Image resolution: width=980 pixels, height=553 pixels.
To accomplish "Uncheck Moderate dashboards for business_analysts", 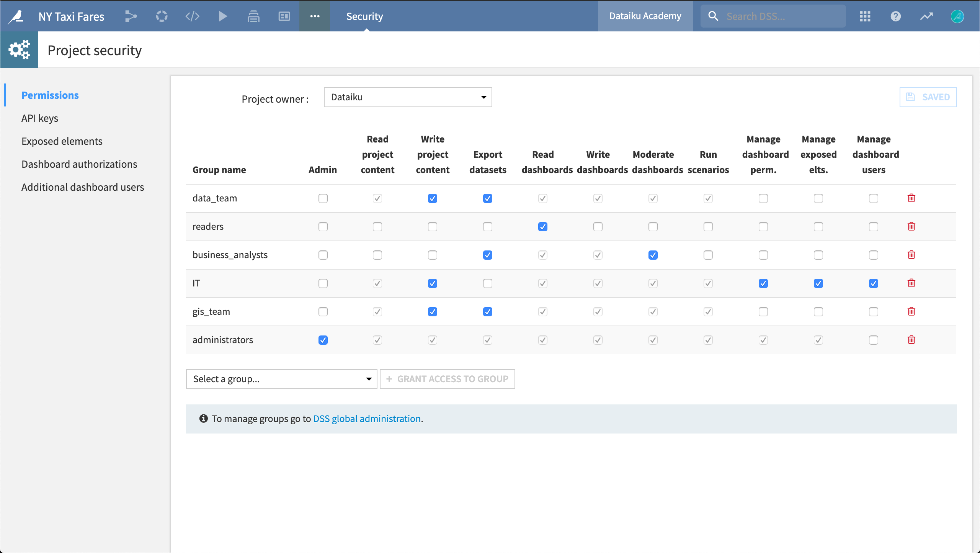I will [x=653, y=255].
